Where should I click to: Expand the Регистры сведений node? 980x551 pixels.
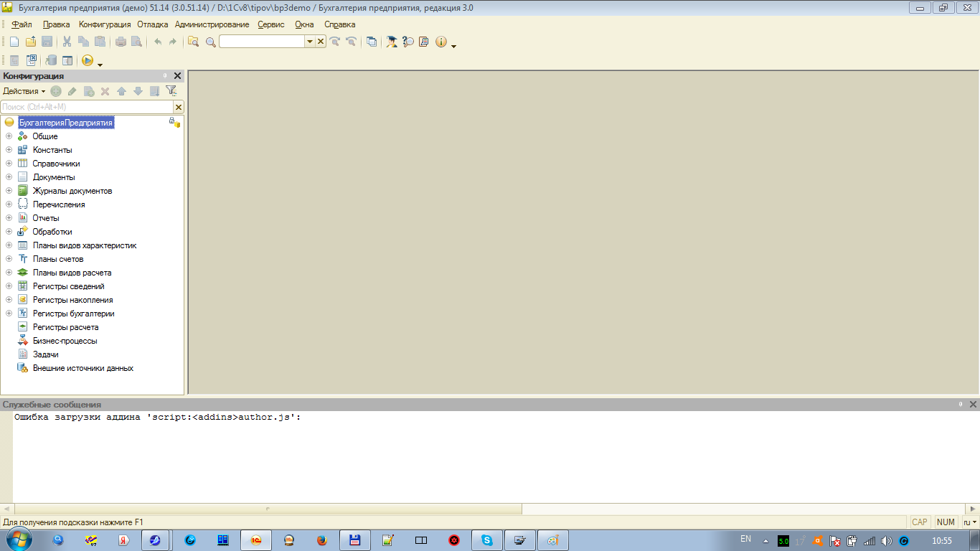pyautogui.click(x=9, y=286)
